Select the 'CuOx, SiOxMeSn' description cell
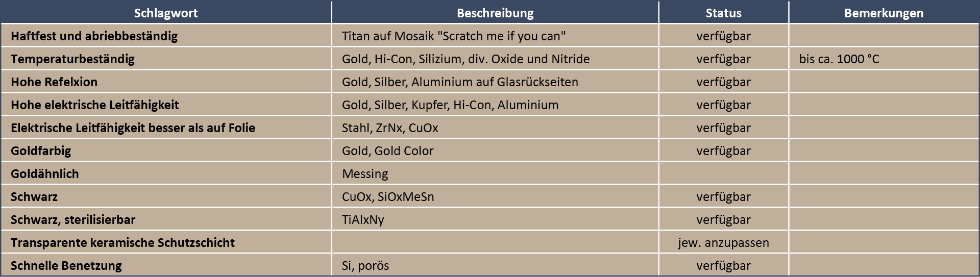This screenshot has width=980, height=277. 495,196
